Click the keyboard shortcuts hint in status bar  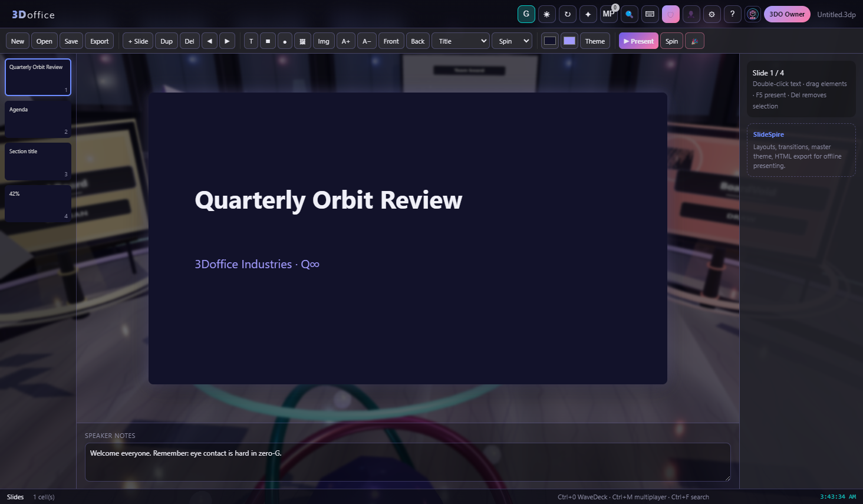[633, 497]
